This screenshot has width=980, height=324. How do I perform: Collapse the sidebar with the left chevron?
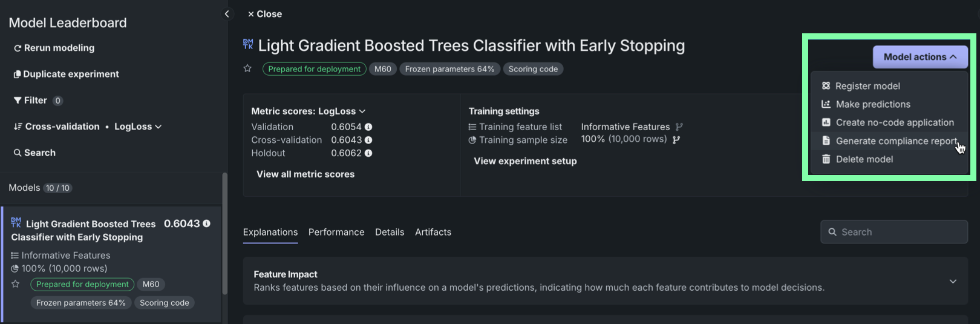pos(227,14)
